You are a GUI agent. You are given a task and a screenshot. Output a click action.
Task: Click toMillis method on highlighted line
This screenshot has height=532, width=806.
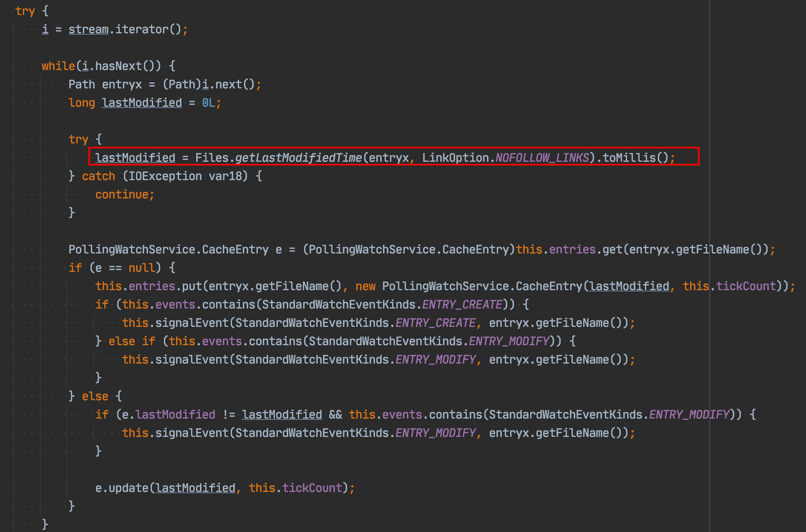pyautogui.click(x=629, y=158)
